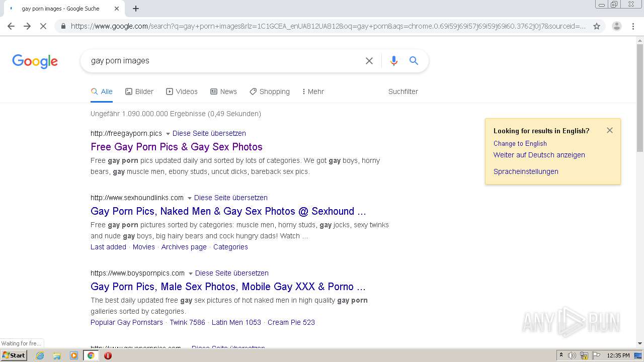Viewport: 644px width, 362px height.
Task: Click Change to English link
Action: coord(520,143)
